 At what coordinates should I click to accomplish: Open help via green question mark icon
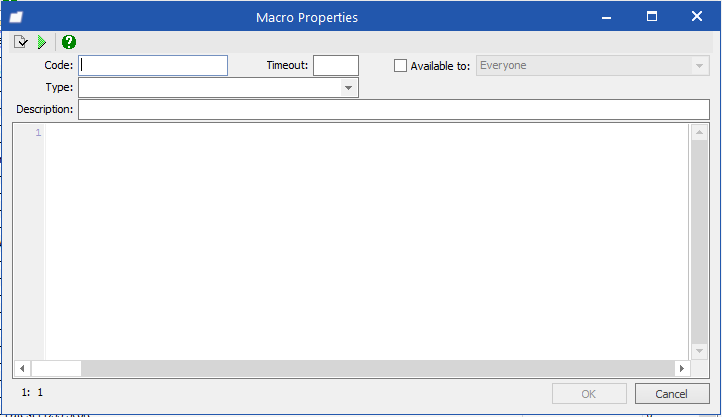[69, 42]
